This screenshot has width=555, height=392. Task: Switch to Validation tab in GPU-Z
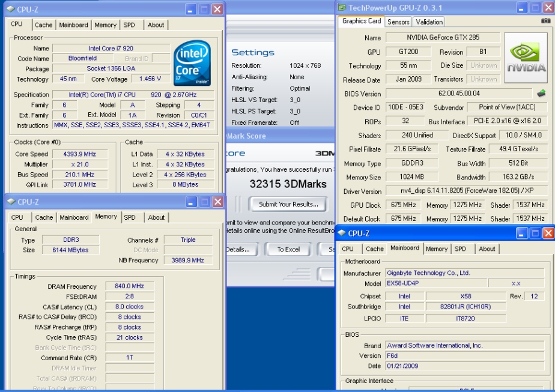pos(429,22)
